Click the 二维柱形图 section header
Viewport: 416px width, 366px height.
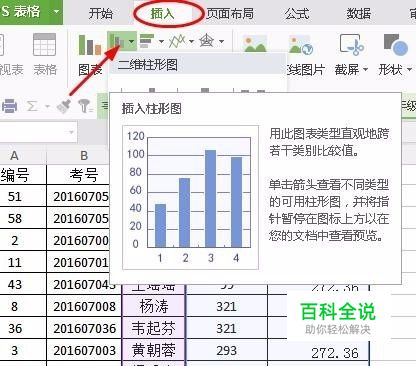coord(198,65)
